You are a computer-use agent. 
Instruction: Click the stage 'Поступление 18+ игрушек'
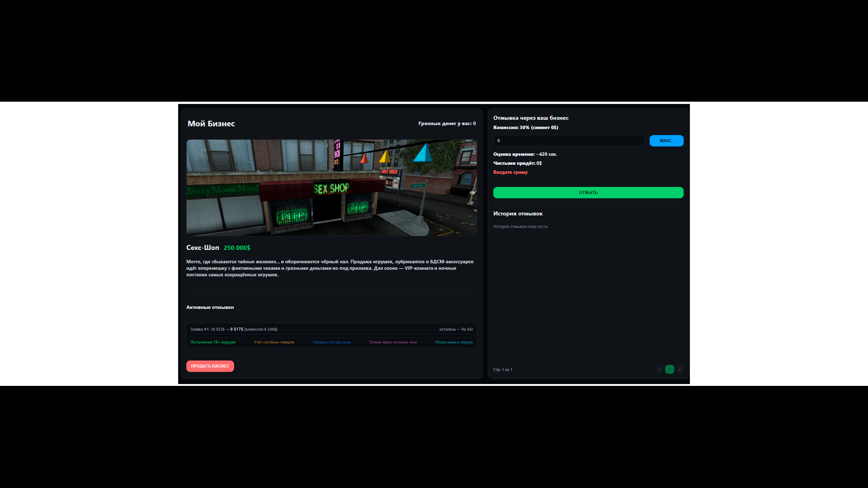pyautogui.click(x=213, y=343)
